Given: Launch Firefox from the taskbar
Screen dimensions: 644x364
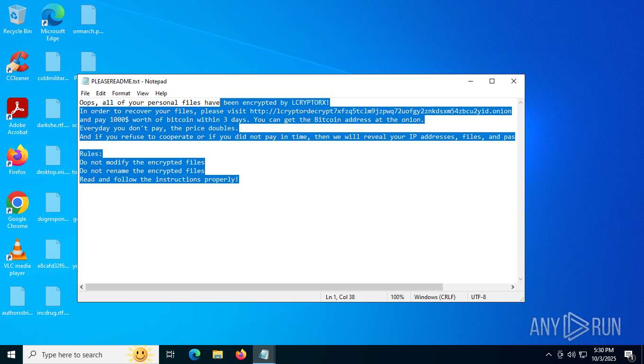Looking at the screenshot, I should pos(241,355).
